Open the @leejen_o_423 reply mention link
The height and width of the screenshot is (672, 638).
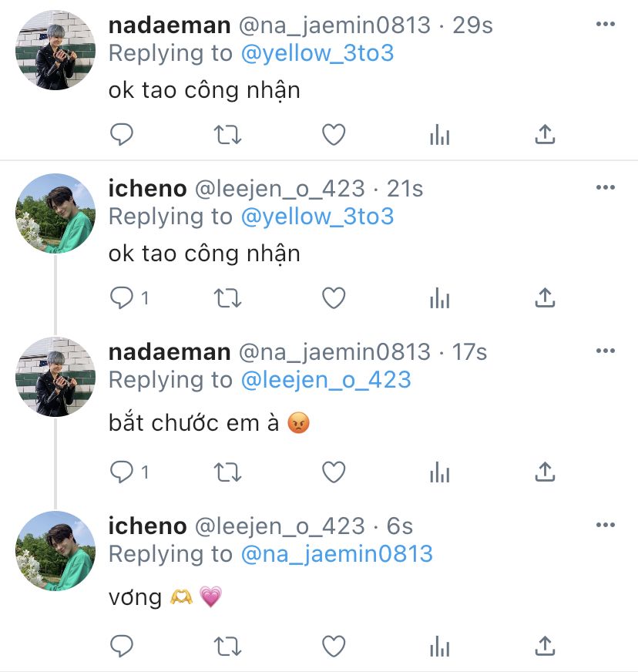[326, 379]
